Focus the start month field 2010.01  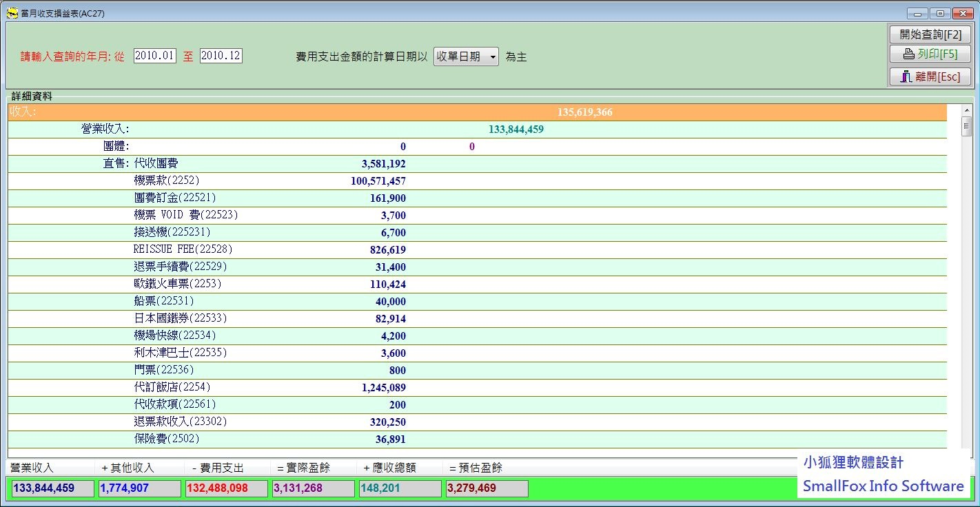(155, 56)
